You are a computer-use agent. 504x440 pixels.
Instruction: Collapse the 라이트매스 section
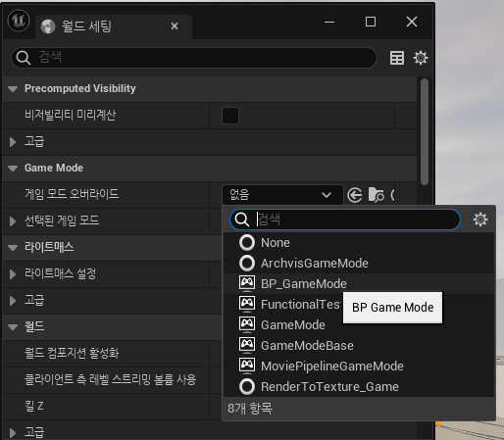point(13,248)
